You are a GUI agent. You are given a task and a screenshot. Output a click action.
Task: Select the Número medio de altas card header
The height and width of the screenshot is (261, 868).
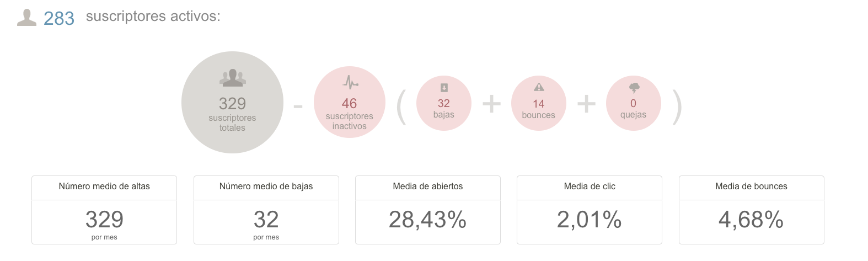click(x=104, y=188)
